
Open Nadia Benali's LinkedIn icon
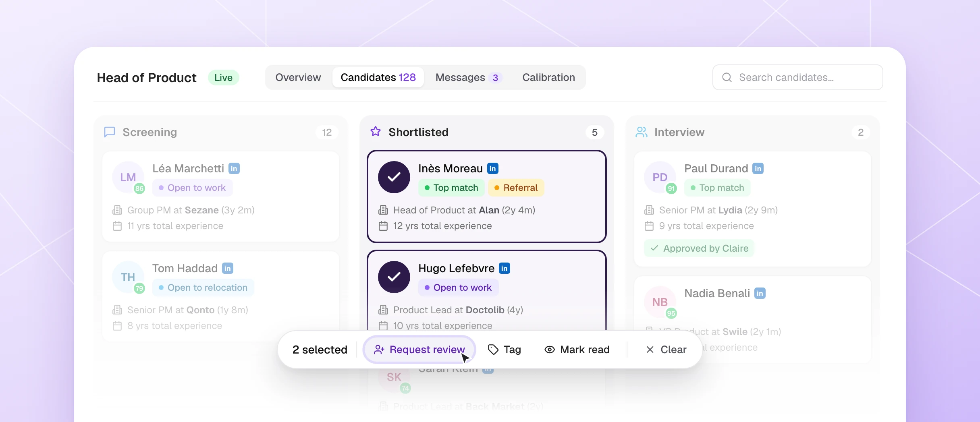[x=760, y=293]
